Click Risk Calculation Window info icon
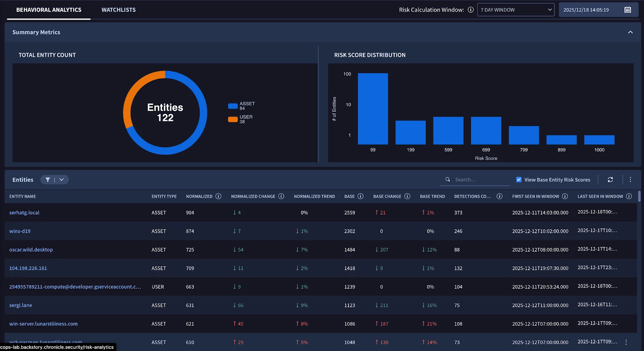This screenshot has height=351, width=644. coord(471,10)
